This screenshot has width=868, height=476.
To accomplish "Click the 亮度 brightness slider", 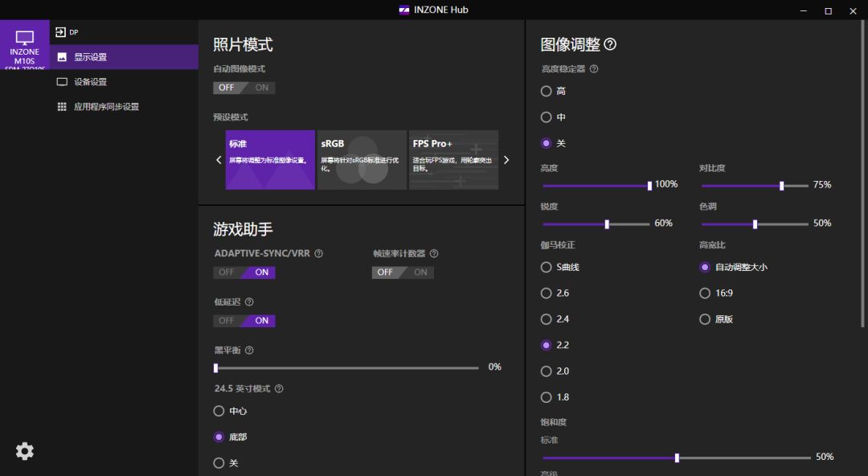I will (x=596, y=186).
